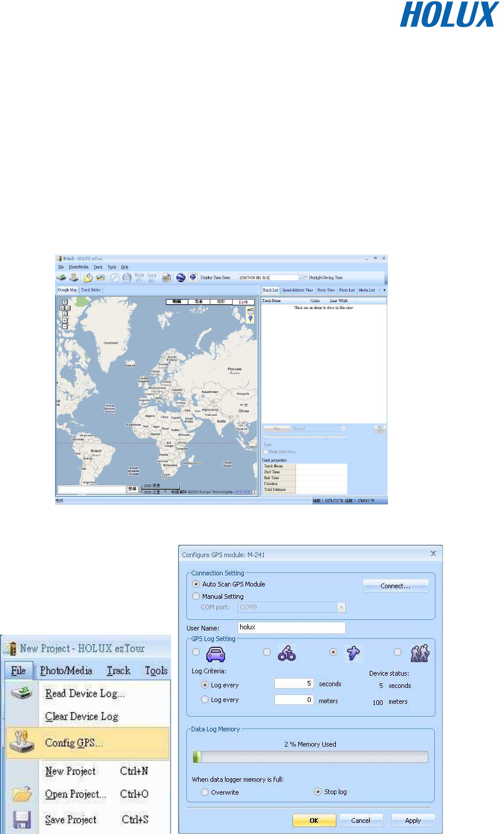Click the Config GPS menu icon
504x834 pixels.
click(21, 742)
